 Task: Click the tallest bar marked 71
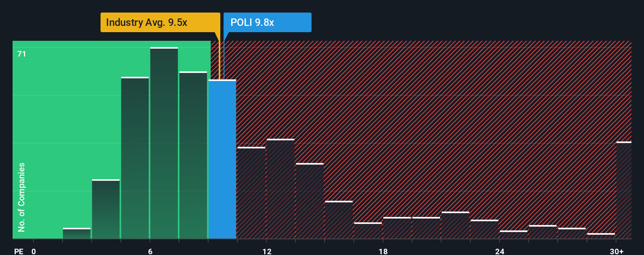coord(164,143)
